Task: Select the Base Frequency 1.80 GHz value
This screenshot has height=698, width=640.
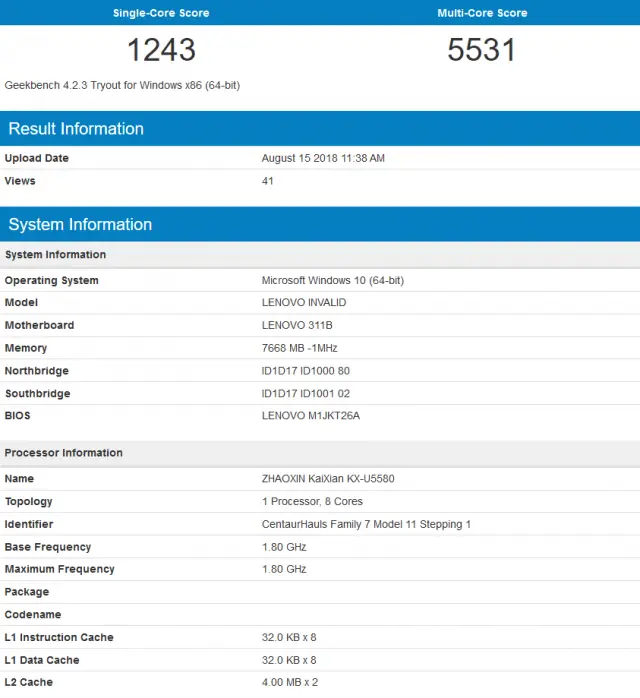Action: (x=284, y=547)
